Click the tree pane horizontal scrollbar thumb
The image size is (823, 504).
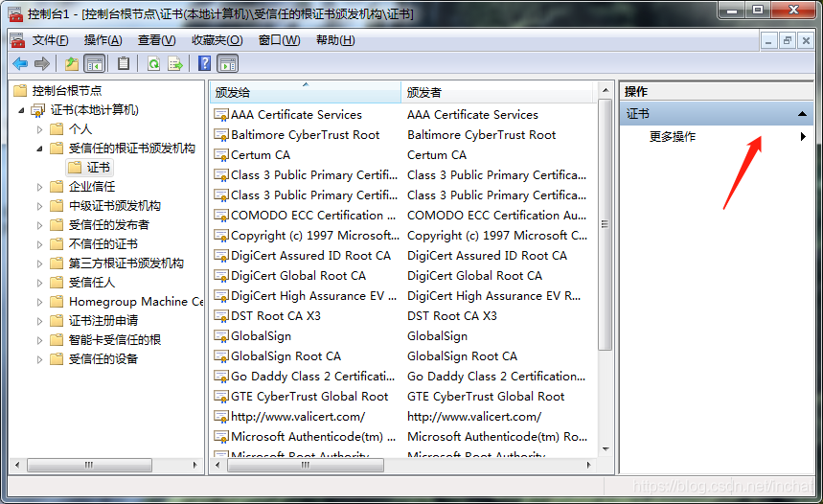(x=89, y=465)
